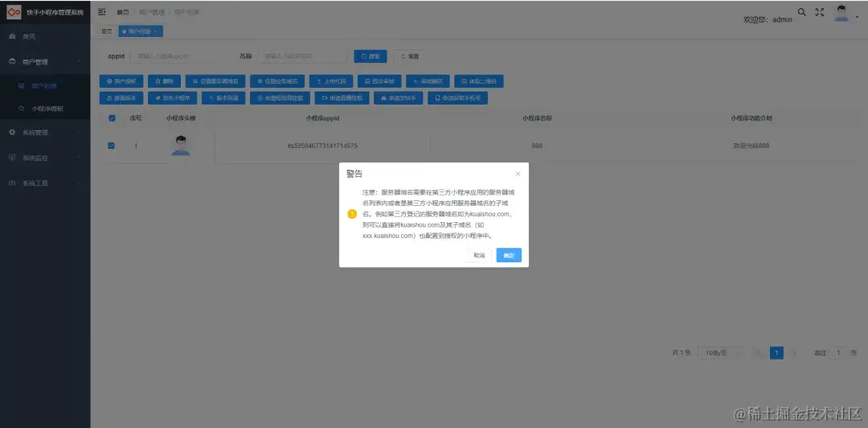Click the Kuaishou system logo icon
This screenshot has height=428, width=868.
(14, 11)
